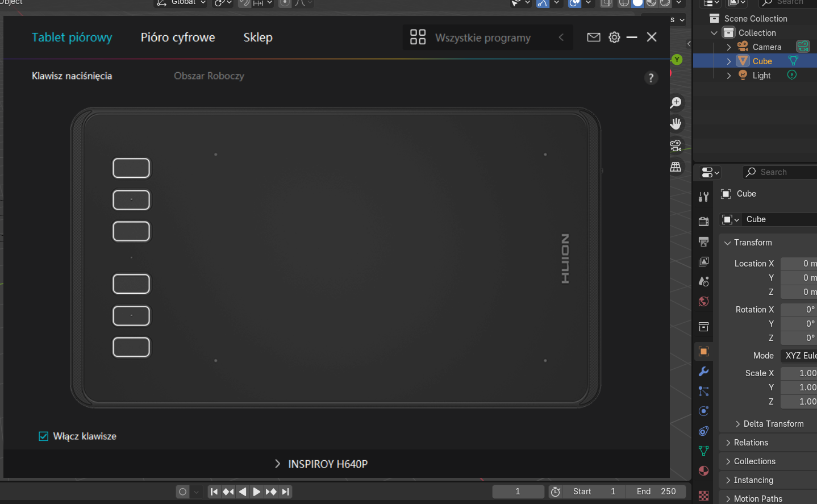Select Obszar Roboczy sub-tab
817x504 pixels.
209,76
